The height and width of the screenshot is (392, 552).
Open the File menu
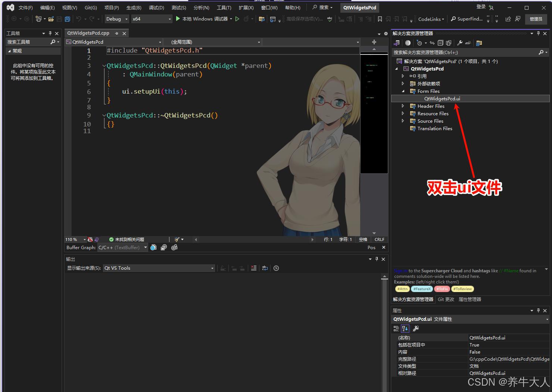26,7
